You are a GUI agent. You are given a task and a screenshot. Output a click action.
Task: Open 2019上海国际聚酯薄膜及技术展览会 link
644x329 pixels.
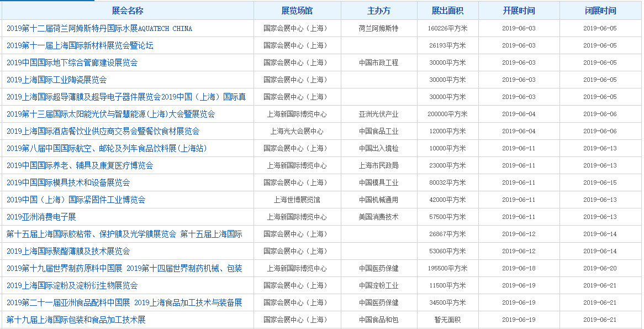[x=68, y=251]
